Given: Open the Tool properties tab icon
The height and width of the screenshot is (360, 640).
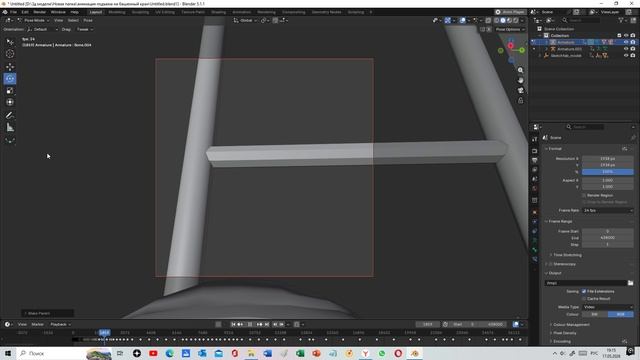Looking at the screenshot, I should coord(535,139).
